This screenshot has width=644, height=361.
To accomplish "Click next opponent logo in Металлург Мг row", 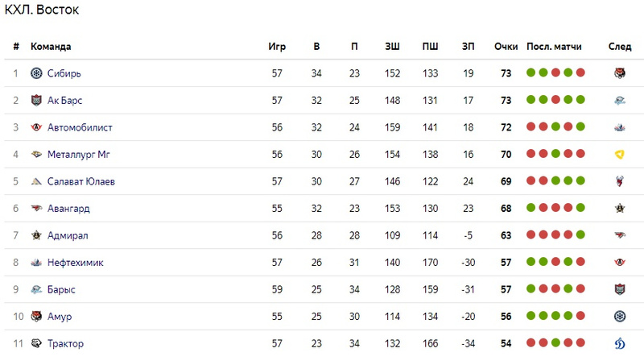I will click(x=620, y=155).
